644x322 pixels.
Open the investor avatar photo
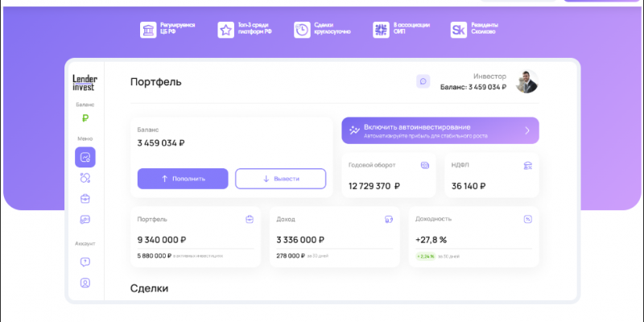click(526, 81)
